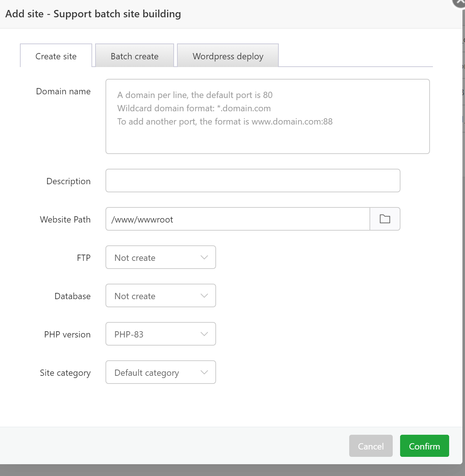
Task: Open the Database dropdown
Action: click(x=160, y=296)
